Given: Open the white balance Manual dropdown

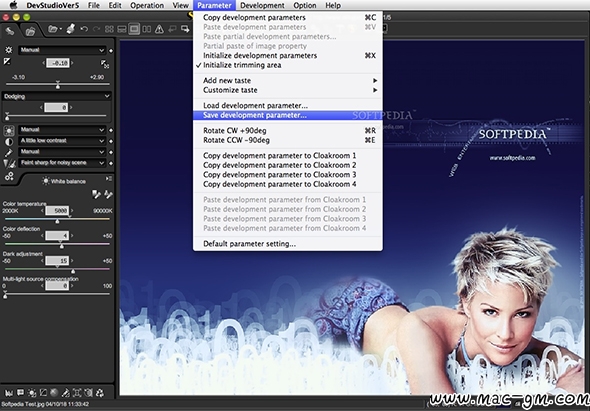Looking at the screenshot, I should pos(62,130).
